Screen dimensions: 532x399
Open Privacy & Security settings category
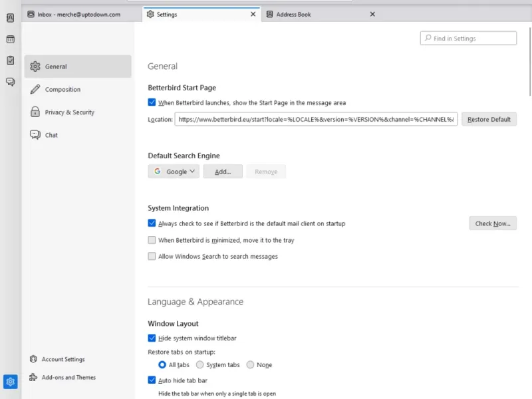click(78, 112)
